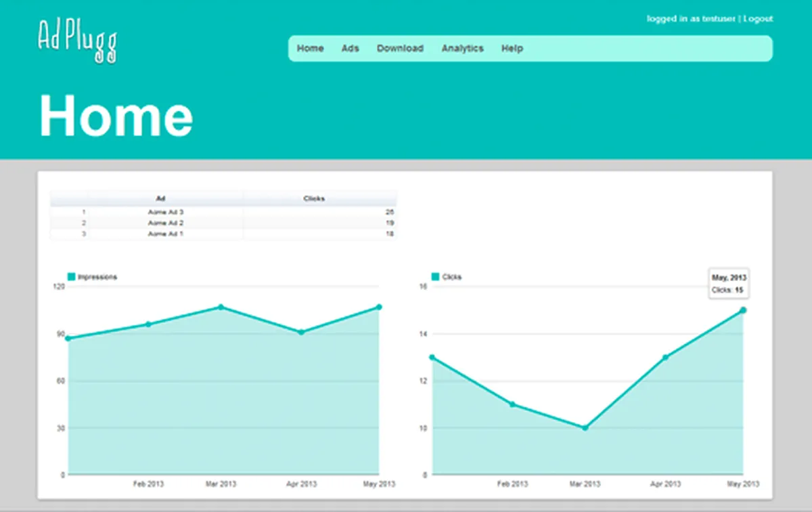Click the May 2013 axis label under Impressions chart
Screen dimensions: 812x512
pyautogui.click(x=379, y=484)
